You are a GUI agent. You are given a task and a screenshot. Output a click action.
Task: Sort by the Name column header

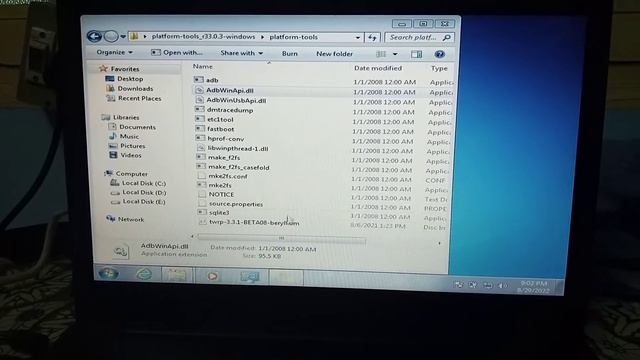(203, 67)
